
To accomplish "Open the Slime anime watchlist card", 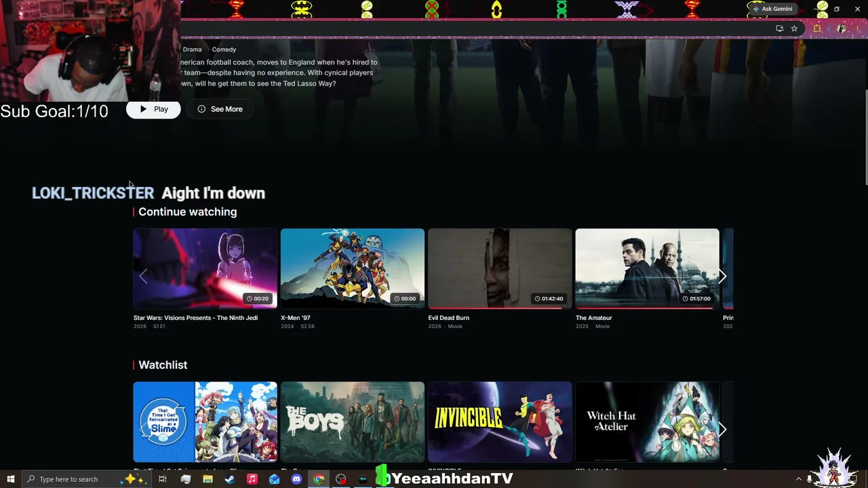I will coord(205,422).
